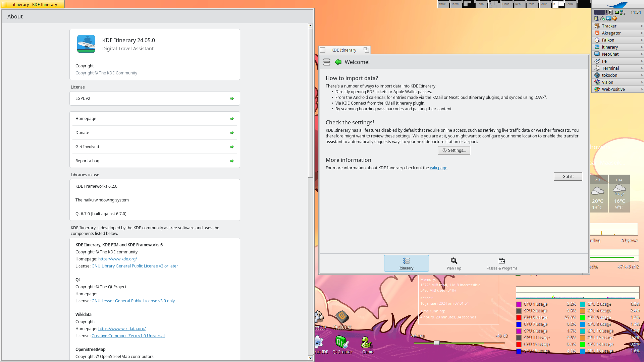Click the CPU monitor graph in Deskbar tray
This screenshot has height=362, width=644.
tap(600, 12)
